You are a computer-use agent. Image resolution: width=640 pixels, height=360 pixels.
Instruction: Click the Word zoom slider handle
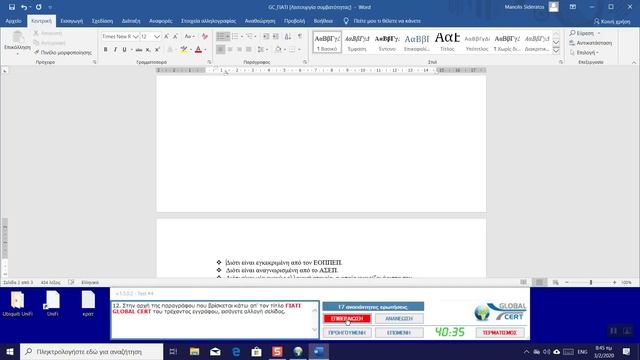(591, 282)
